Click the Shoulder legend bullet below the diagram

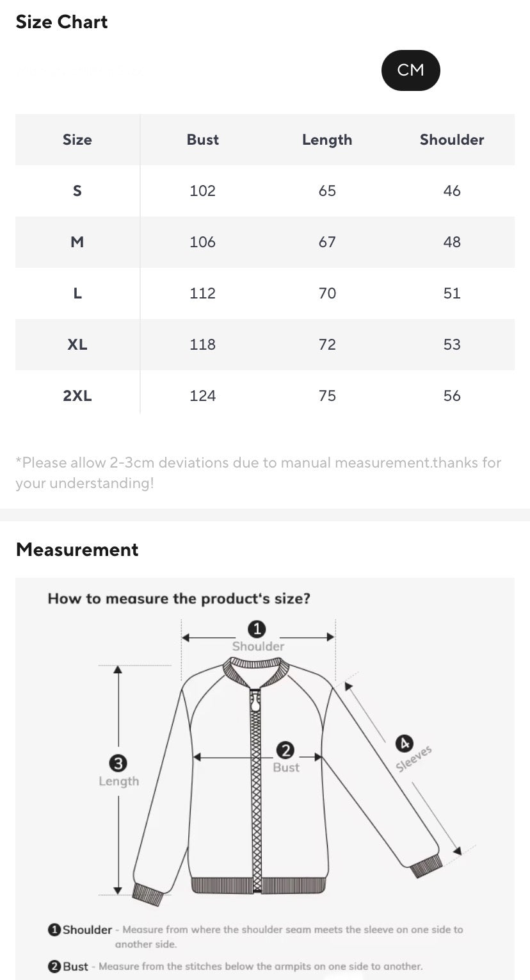tap(54, 929)
